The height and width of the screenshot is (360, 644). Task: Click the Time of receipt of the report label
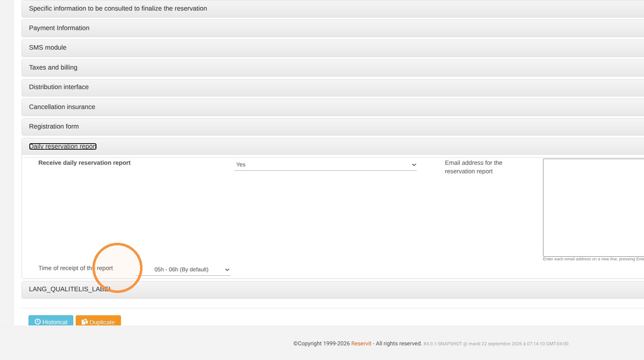[x=76, y=268]
